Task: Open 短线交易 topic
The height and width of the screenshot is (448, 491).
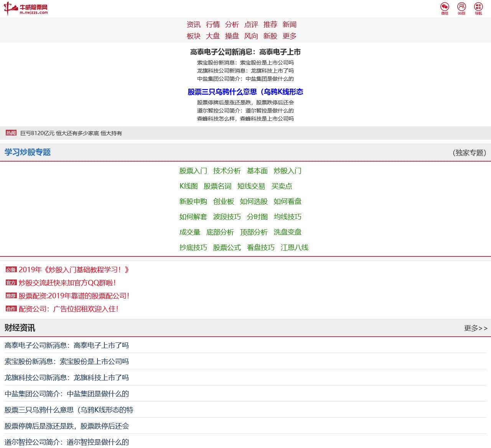Action: coord(251,186)
